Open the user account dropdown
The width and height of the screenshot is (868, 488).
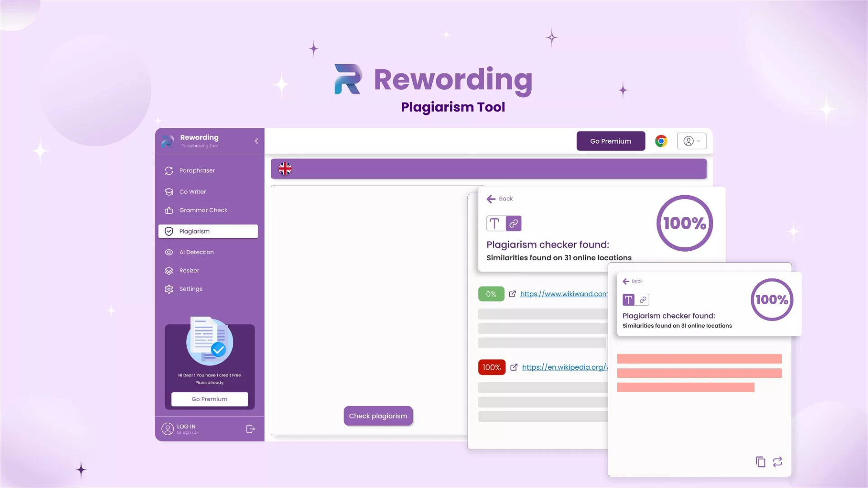coord(692,141)
